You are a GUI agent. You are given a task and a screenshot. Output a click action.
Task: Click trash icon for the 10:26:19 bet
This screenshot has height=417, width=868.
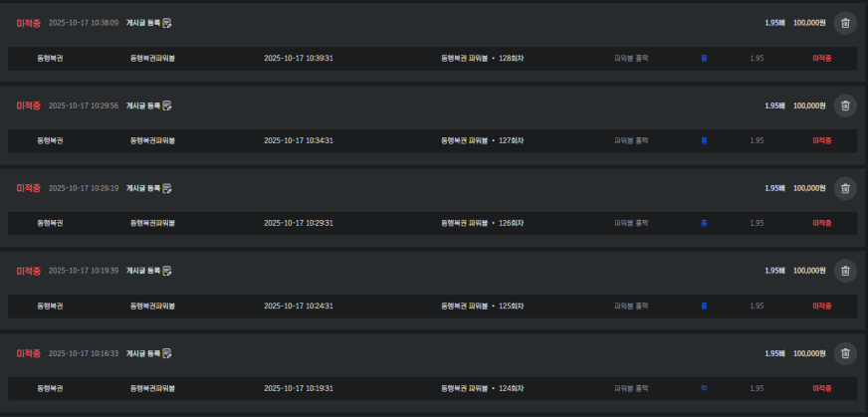(845, 188)
